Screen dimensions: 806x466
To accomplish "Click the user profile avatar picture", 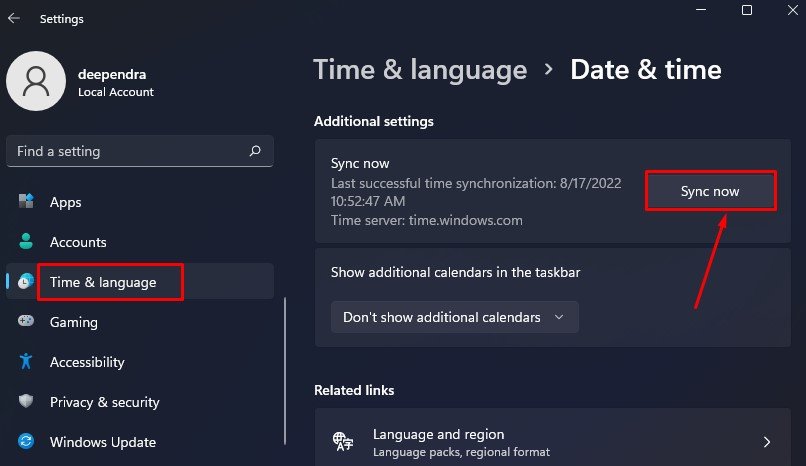I will pos(36,81).
